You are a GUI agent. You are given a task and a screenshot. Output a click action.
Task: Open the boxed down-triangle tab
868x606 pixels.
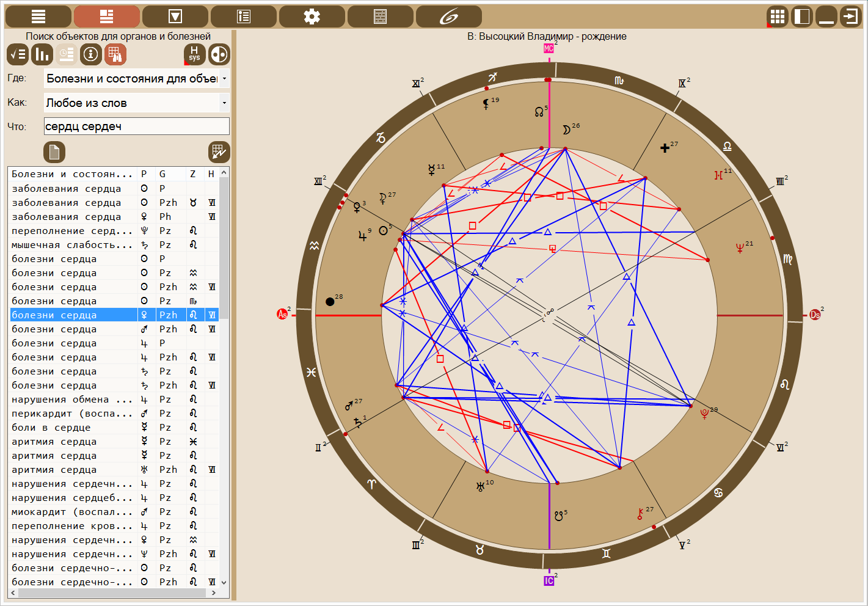[175, 16]
